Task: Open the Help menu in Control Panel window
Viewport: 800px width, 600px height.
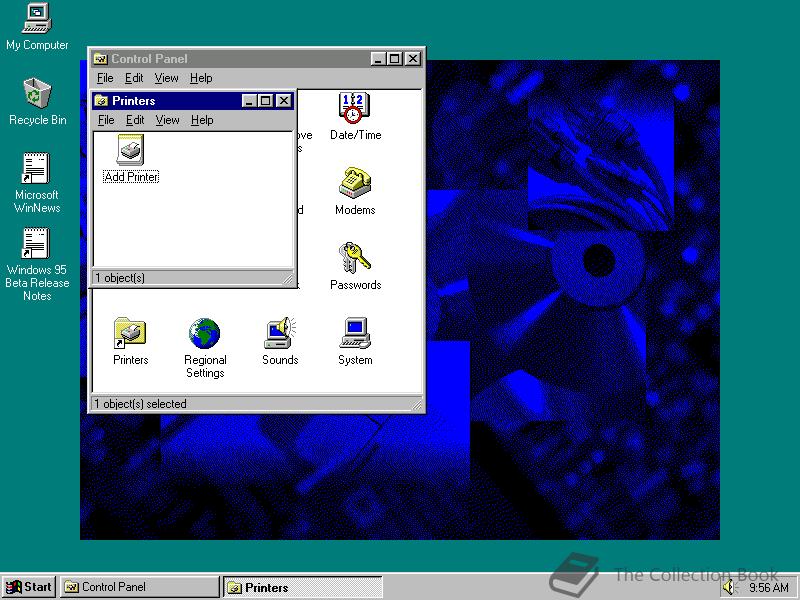Action: coord(201,78)
